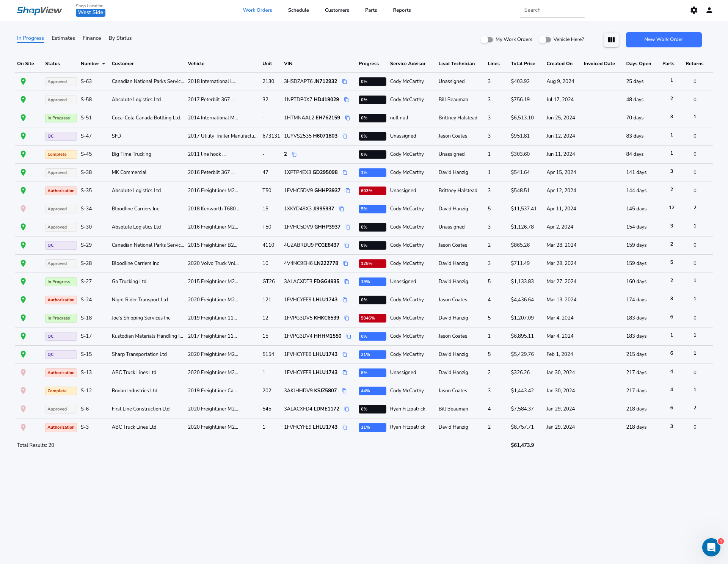
Task: Open the Number column sort dropdown
Action: 103,64
